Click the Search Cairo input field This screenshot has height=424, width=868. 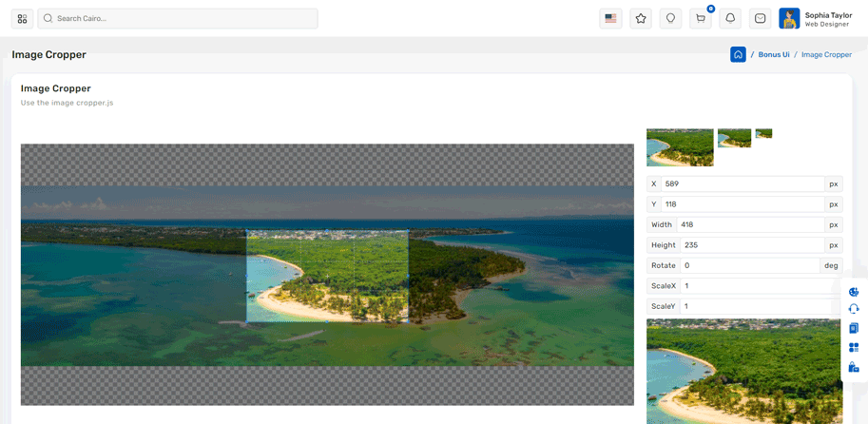point(181,18)
